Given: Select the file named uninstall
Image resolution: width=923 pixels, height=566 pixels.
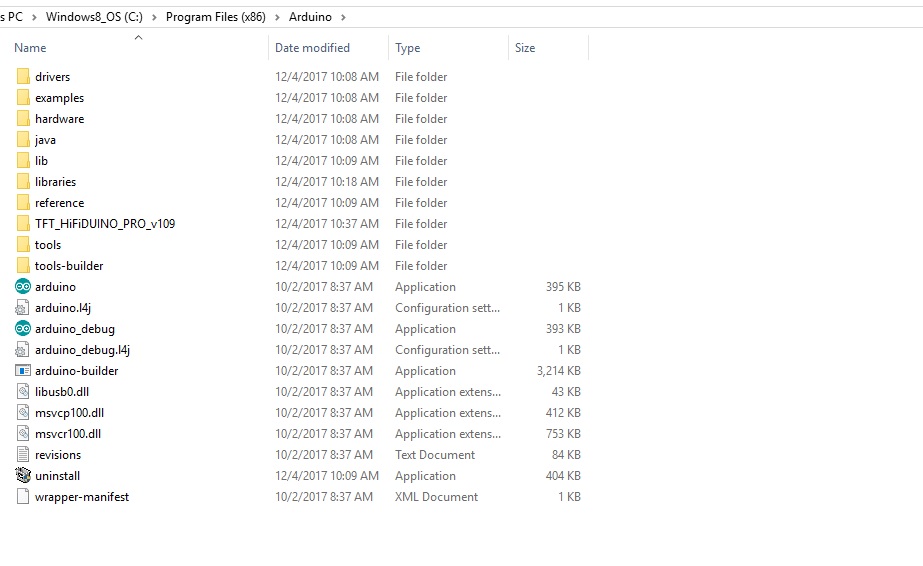Looking at the screenshot, I should click(57, 475).
